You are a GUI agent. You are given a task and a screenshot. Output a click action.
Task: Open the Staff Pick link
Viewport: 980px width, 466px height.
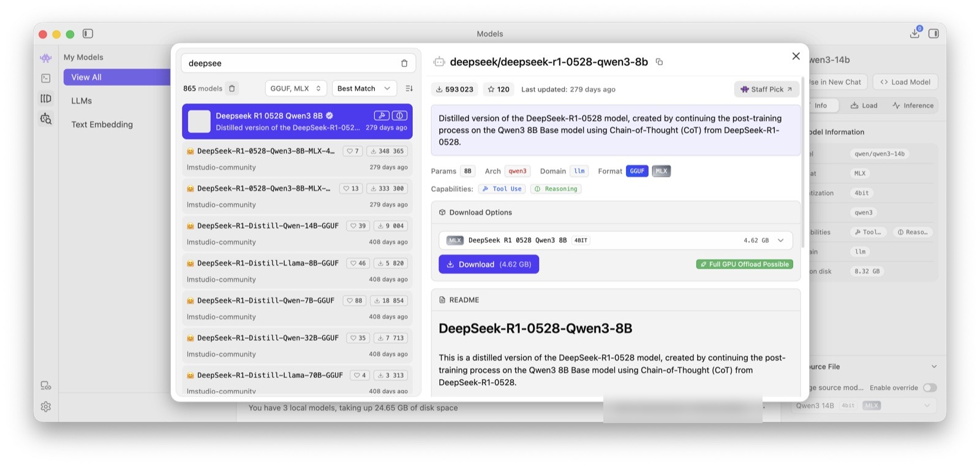[766, 90]
